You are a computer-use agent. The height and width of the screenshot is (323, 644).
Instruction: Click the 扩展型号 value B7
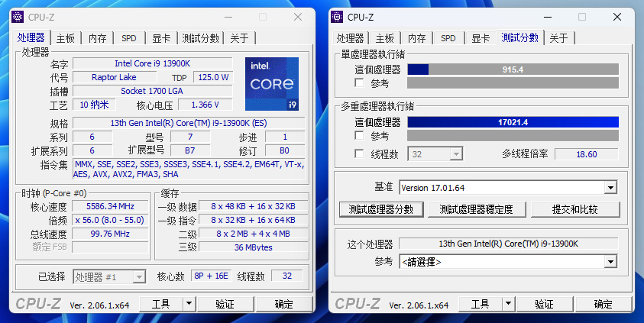(x=190, y=150)
